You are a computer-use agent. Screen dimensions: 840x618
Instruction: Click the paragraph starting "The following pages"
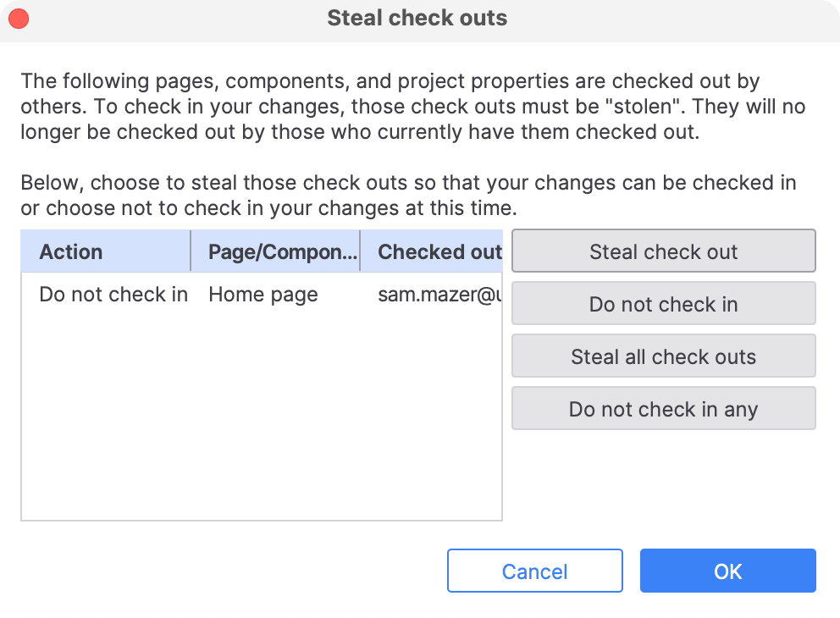coord(412,108)
